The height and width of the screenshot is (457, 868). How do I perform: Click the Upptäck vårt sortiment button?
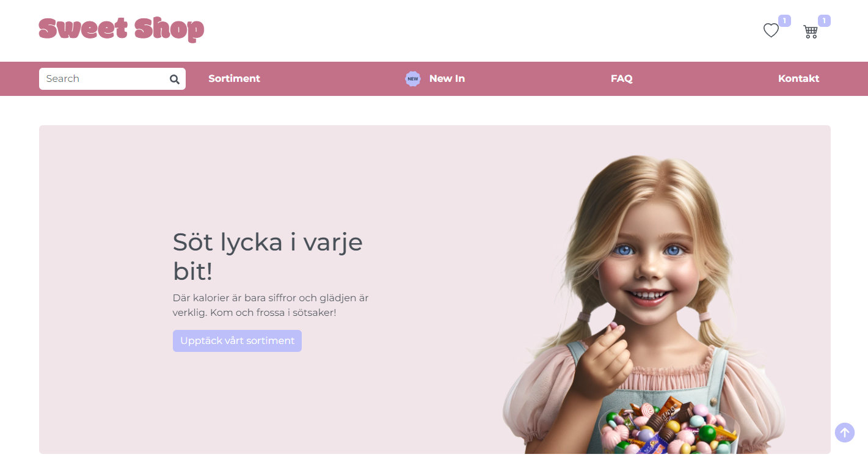click(x=237, y=341)
